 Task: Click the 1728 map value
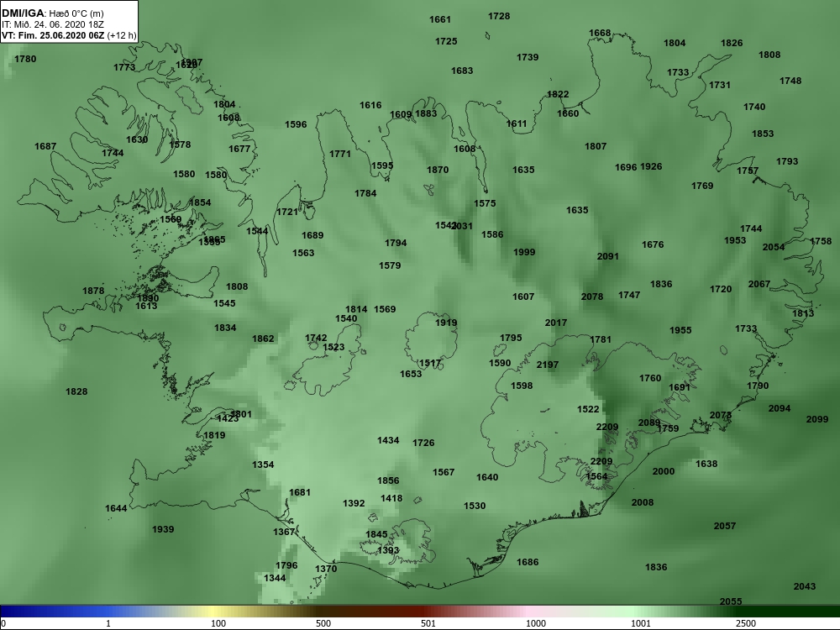point(499,16)
